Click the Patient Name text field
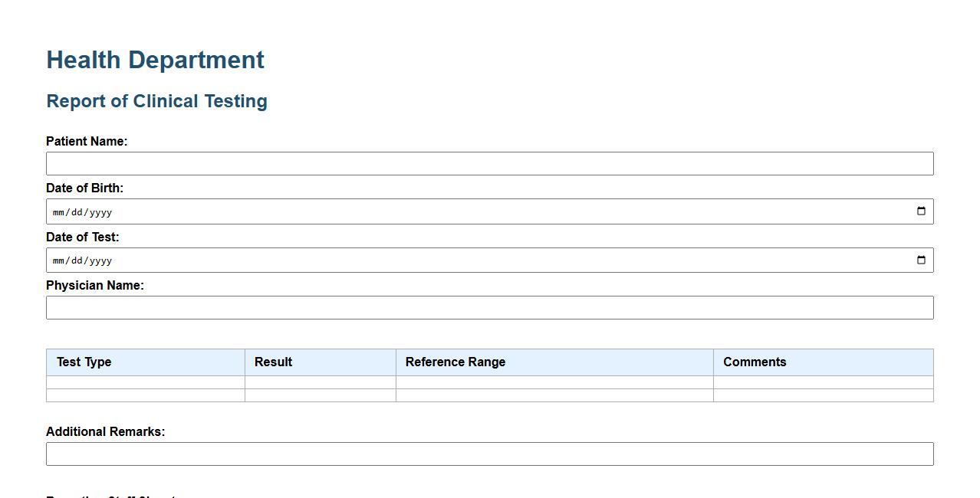The image size is (980, 498). [x=489, y=164]
